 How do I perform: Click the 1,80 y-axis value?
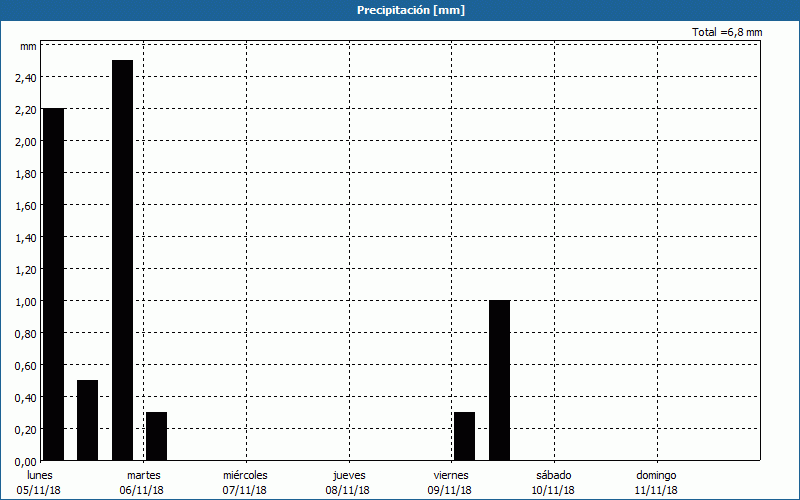26,174
